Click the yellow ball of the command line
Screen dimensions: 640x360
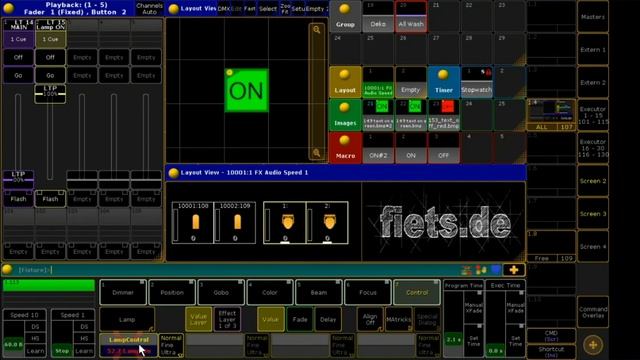pyautogui.click(x=7, y=269)
